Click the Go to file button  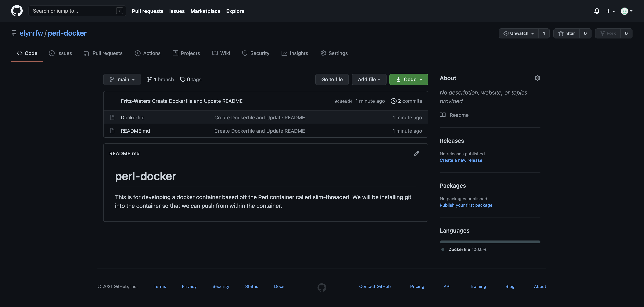pos(332,79)
